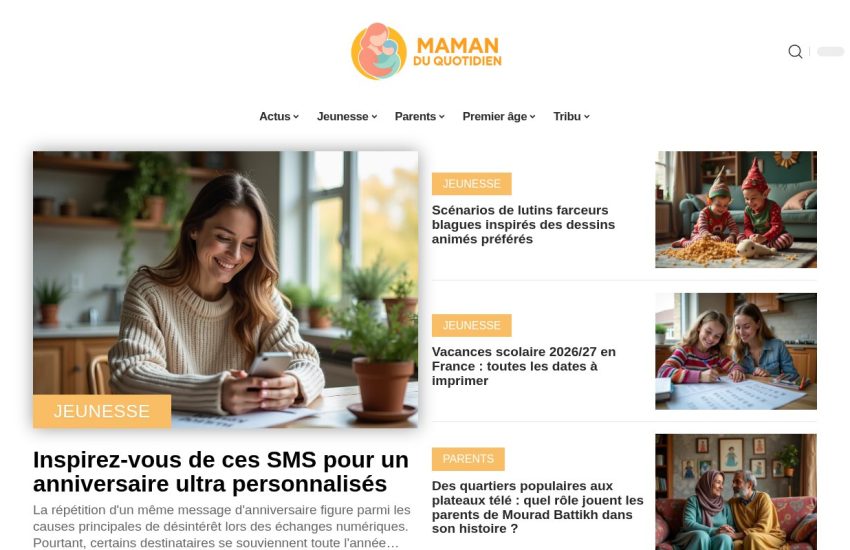
Task: Read the Mourad Battikh parents article
Action: coord(538,507)
